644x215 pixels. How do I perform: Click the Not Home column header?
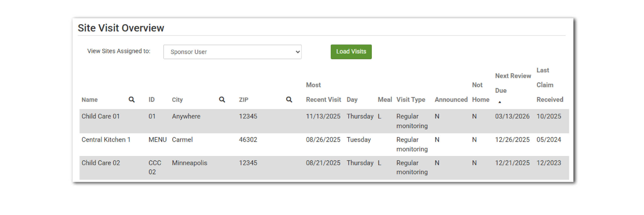[480, 100]
